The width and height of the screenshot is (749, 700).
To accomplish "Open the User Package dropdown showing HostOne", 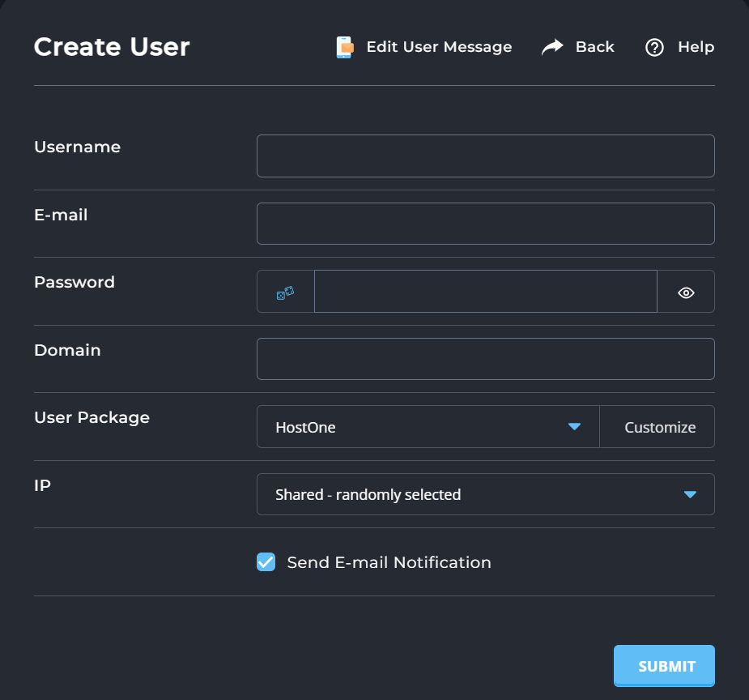I will pos(428,427).
